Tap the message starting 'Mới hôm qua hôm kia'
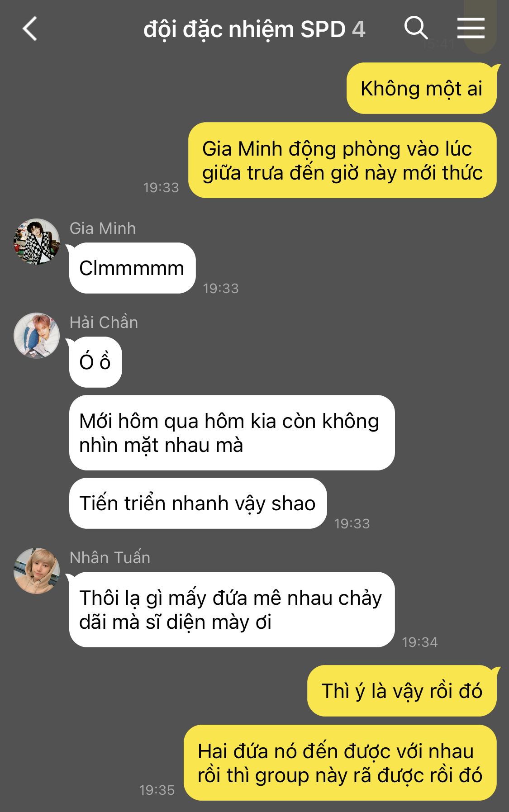 (x=232, y=433)
